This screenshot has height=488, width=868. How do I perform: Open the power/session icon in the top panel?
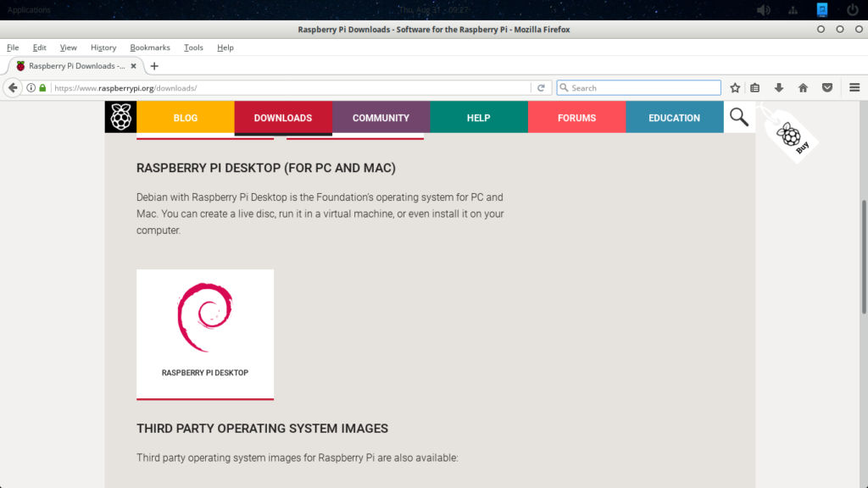tap(852, 10)
